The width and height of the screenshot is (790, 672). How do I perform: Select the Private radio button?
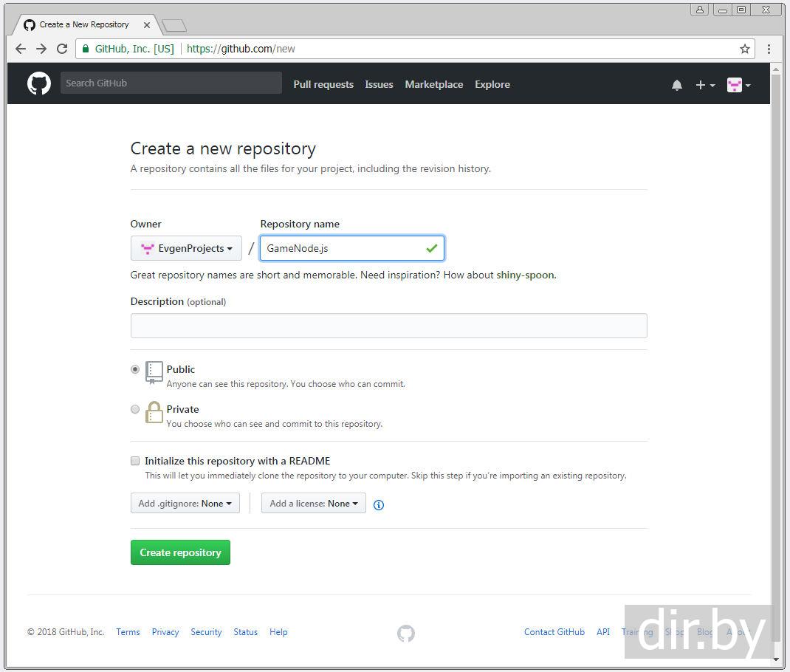[135, 409]
